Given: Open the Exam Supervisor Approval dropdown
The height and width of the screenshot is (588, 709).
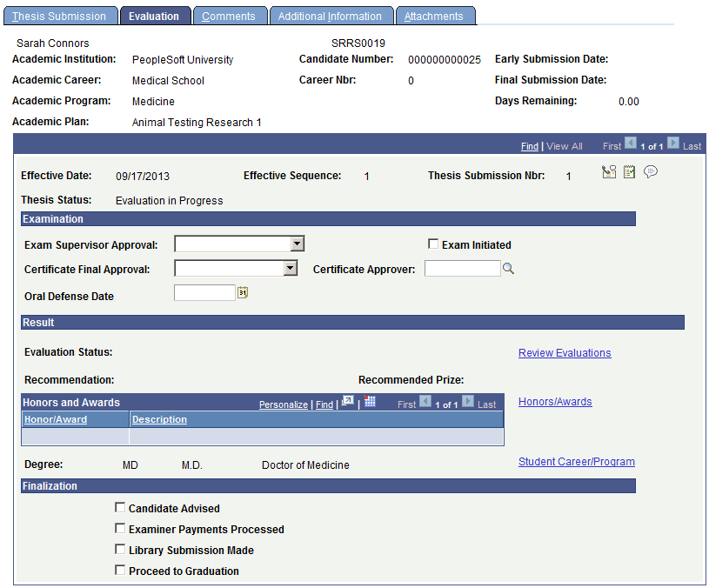Looking at the screenshot, I should pos(296,244).
